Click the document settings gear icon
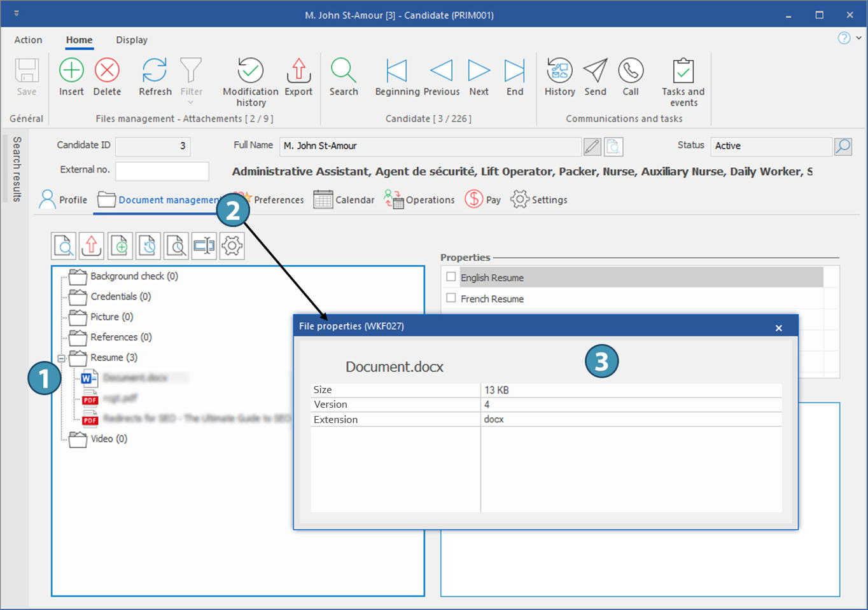Viewport: 868px width, 610px height. tap(232, 246)
